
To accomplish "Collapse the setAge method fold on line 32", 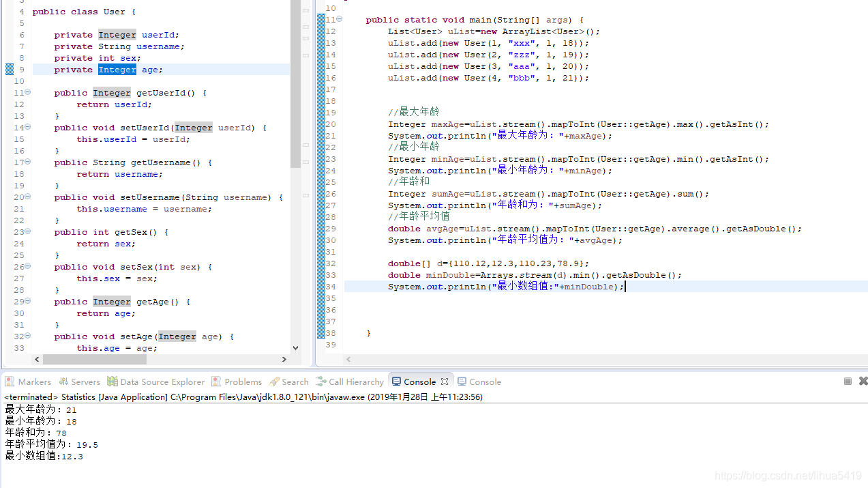I will (x=27, y=336).
